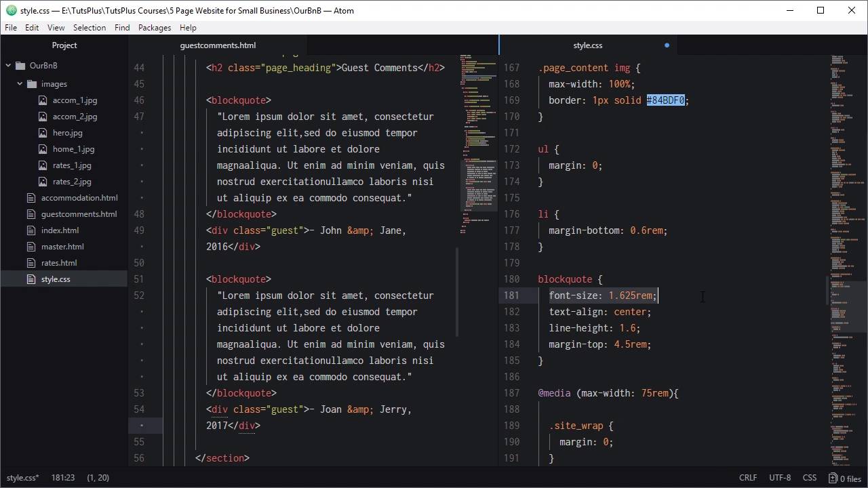Open the Selection menu
This screenshot has width=868, height=488.
(x=90, y=28)
